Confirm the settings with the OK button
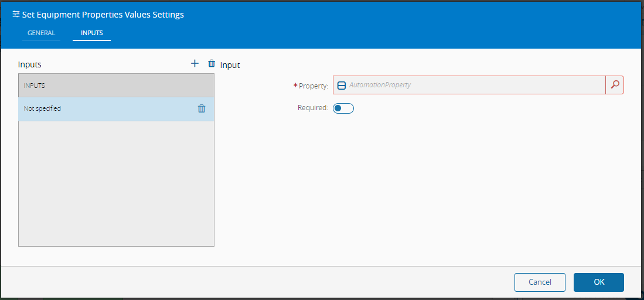 click(x=599, y=282)
